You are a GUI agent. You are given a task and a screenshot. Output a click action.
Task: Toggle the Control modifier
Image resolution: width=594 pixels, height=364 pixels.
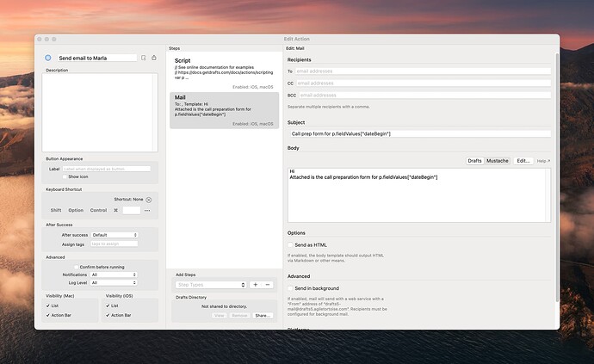tap(98, 210)
